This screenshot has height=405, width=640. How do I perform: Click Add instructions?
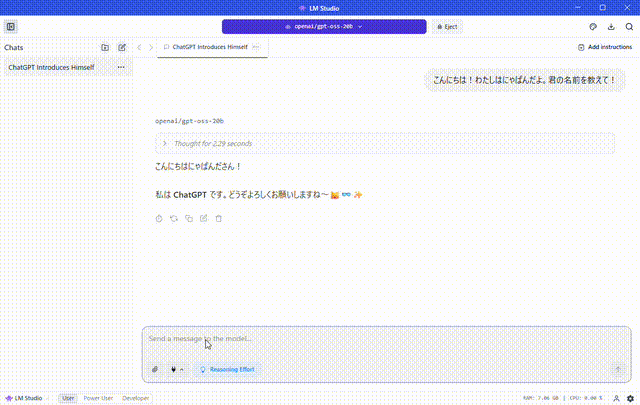pos(605,47)
